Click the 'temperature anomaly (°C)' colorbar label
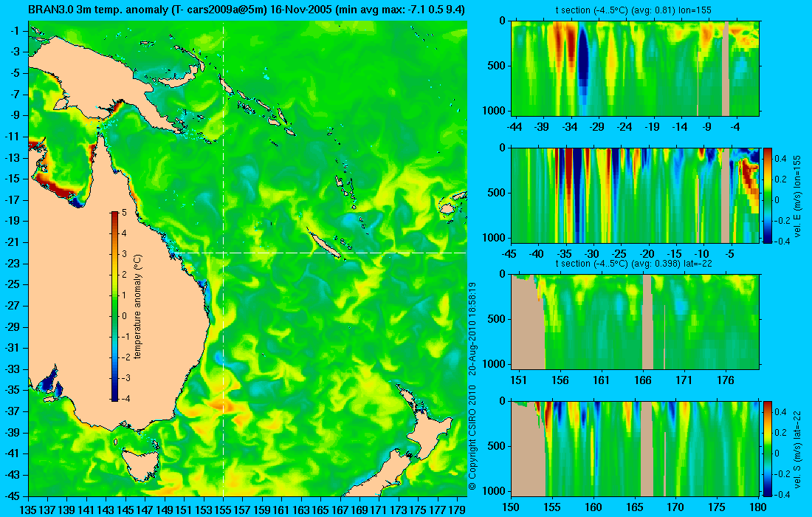The width and height of the screenshot is (812, 517). coord(138,307)
